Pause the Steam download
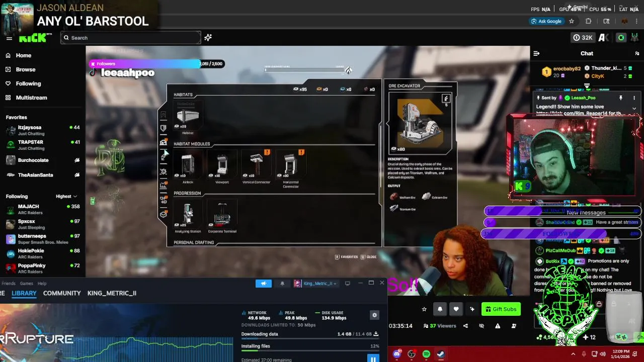Image resolution: width=644 pixels, height=362 pixels. coord(373,359)
